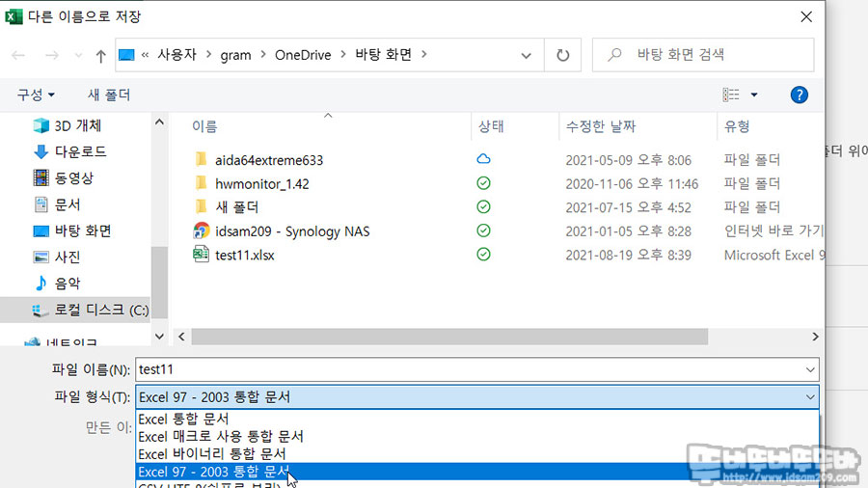The width and height of the screenshot is (868, 488).
Task: Click sidebar scroll down arrow
Action: tap(159, 337)
